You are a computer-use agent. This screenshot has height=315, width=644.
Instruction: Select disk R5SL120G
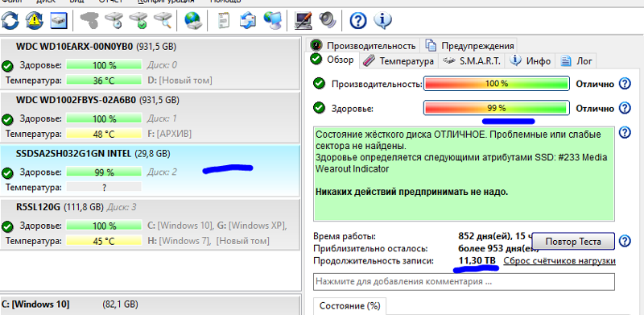[151, 224]
